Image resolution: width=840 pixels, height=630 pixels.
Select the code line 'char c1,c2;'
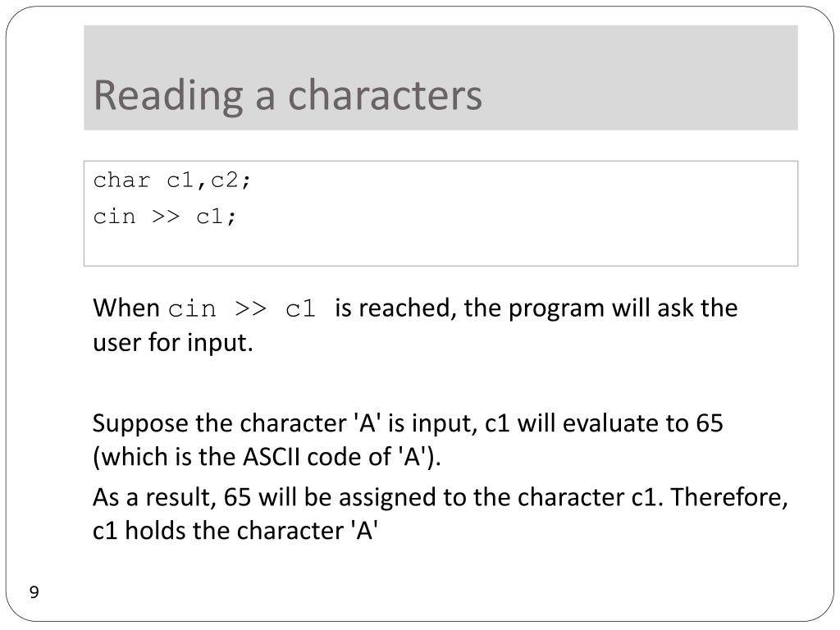click(x=172, y=180)
